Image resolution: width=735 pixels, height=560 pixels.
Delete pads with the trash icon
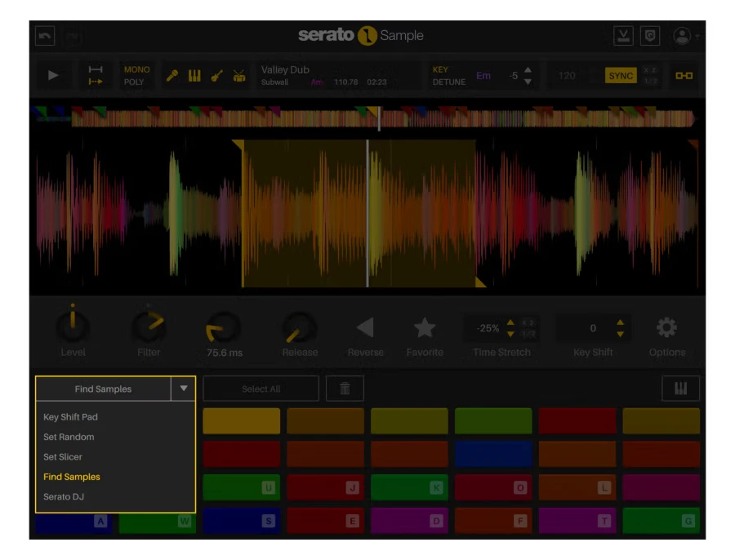(x=345, y=389)
